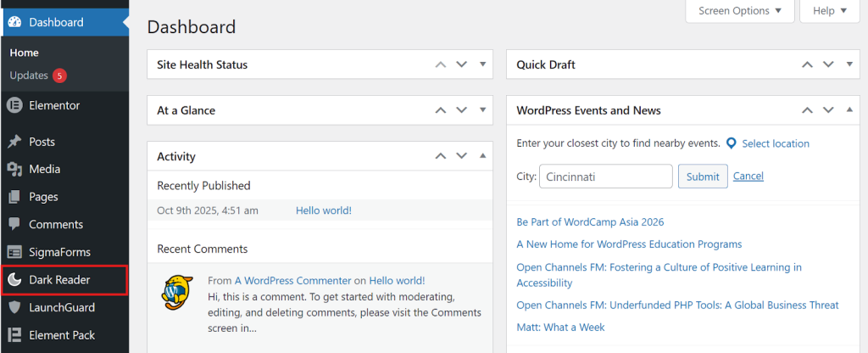This screenshot has height=353, width=868.
Task: Expand the Site Health Status panel
Action: [482, 64]
